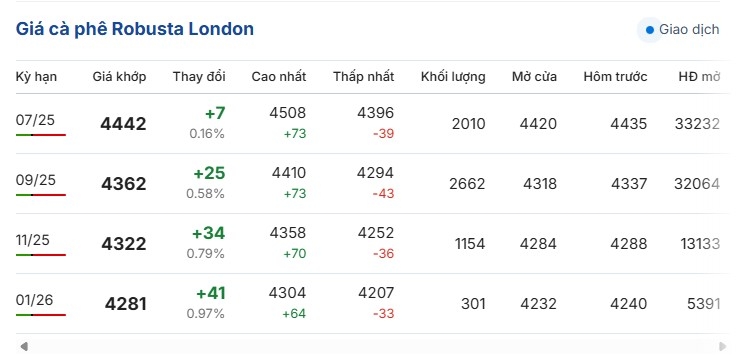The height and width of the screenshot is (363, 746).
Task: Open the 11/25 contract term
Action: coord(32,240)
